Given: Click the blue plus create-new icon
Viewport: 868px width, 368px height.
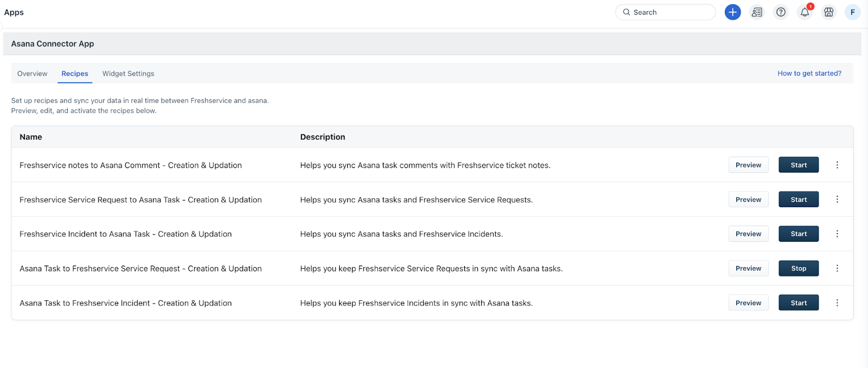Looking at the screenshot, I should (x=732, y=12).
